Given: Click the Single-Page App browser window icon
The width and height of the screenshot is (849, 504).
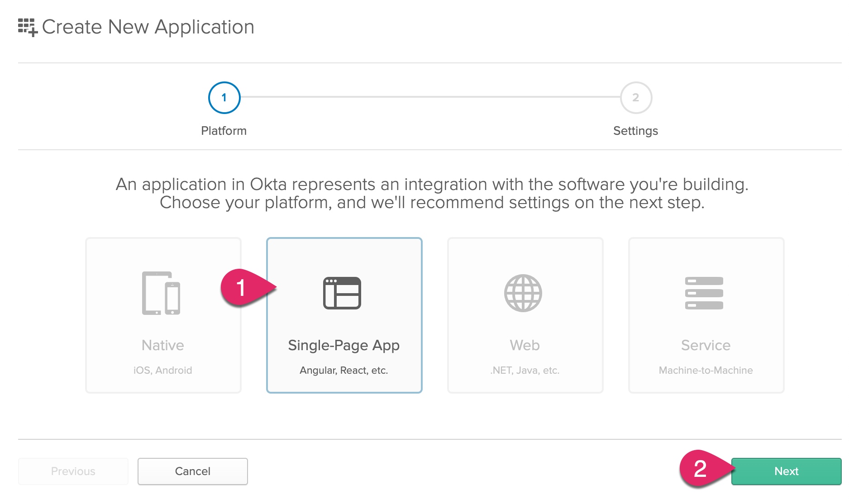Looking at the screenshot, I should click(x=342, y=293).
